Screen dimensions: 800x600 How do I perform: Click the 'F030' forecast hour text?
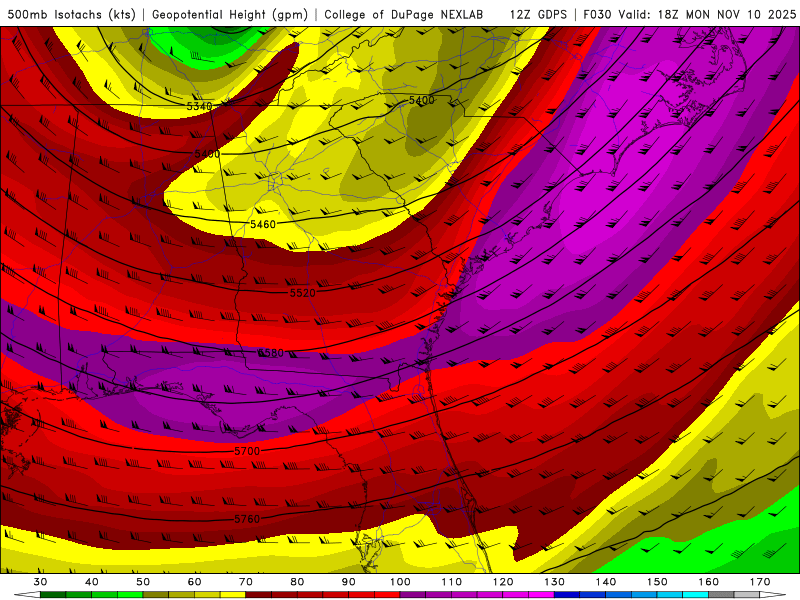(x=598, y=15)
